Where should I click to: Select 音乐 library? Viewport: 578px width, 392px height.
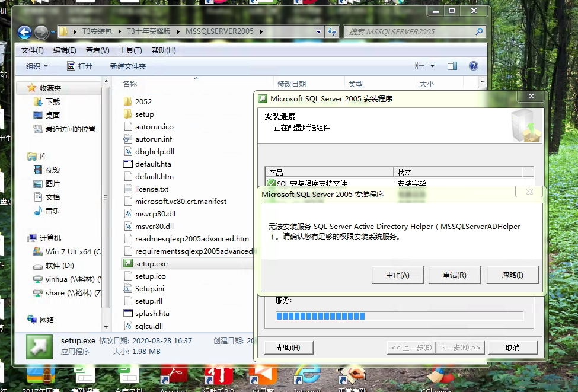(x=53, y=211)
